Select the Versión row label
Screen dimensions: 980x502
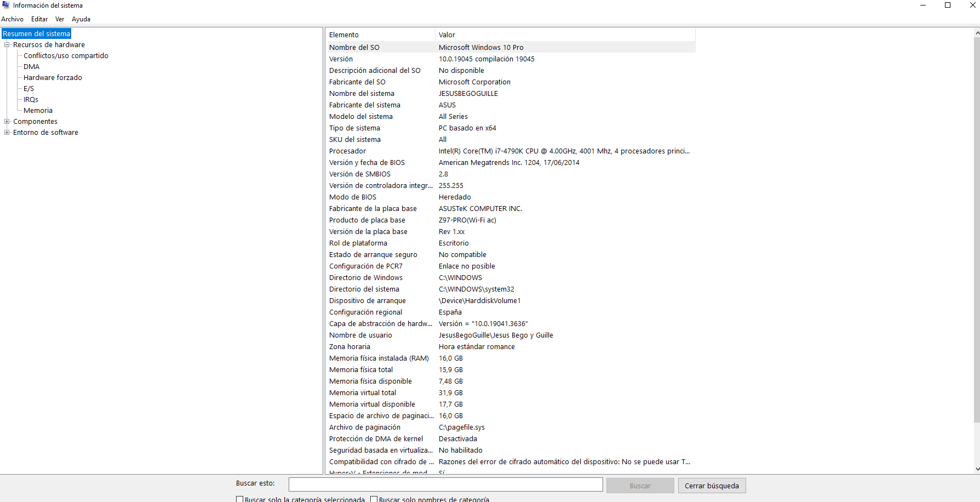click(x=341, y=59)
